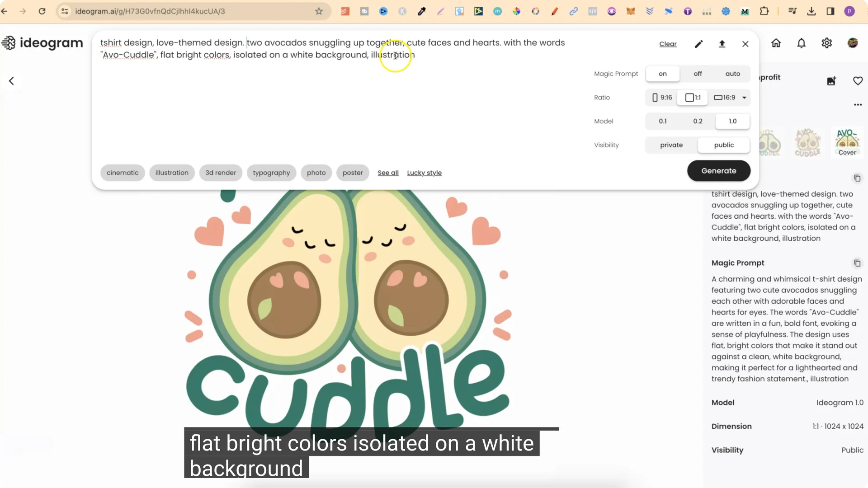This screenshot has height=488, width=868.
Task: Click See all styles link
Action: click(x=388, y=173)
